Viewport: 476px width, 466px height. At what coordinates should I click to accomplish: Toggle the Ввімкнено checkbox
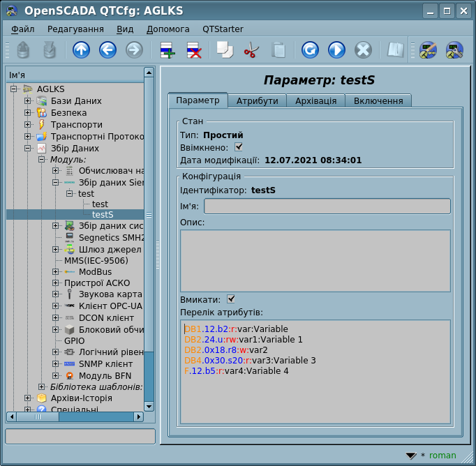tap(239, 147)
